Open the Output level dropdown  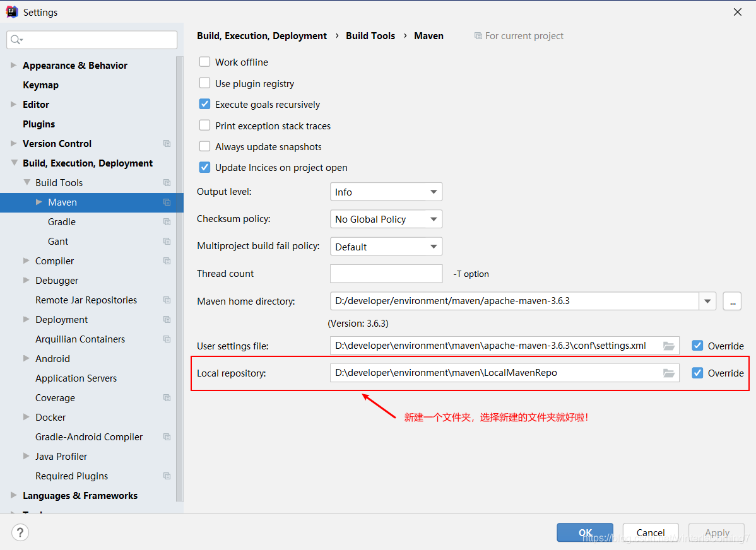tap(386, 192)
